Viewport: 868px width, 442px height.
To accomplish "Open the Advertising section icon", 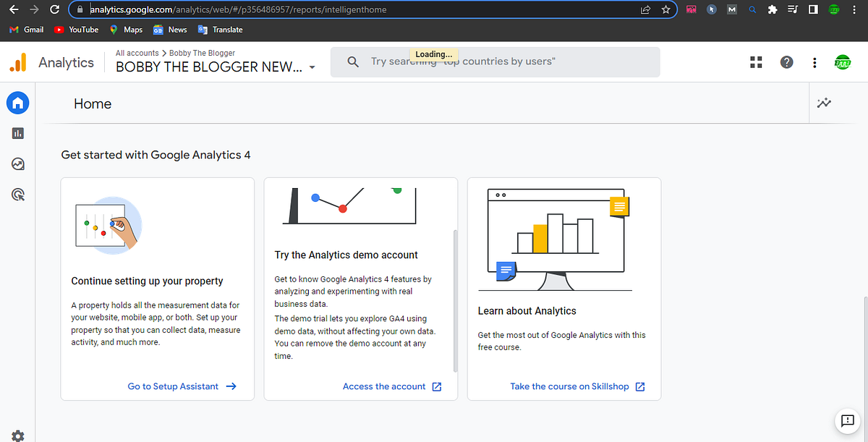I will [17, 195].
